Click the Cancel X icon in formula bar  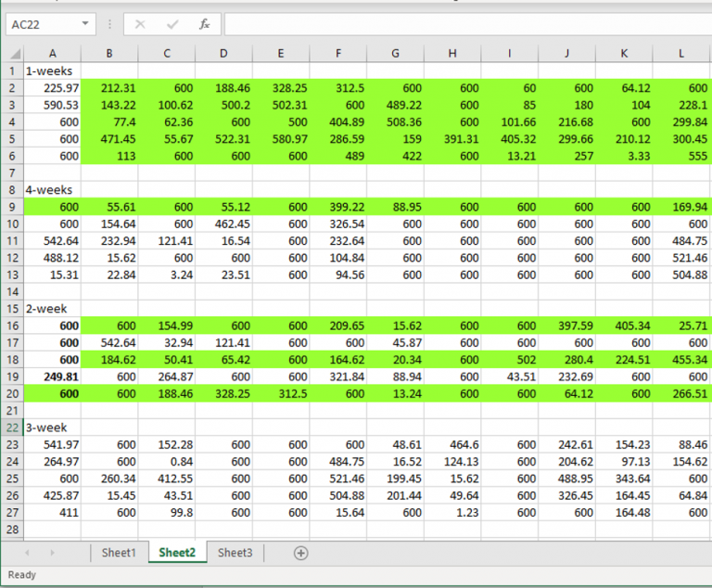[x=141, y=24]
